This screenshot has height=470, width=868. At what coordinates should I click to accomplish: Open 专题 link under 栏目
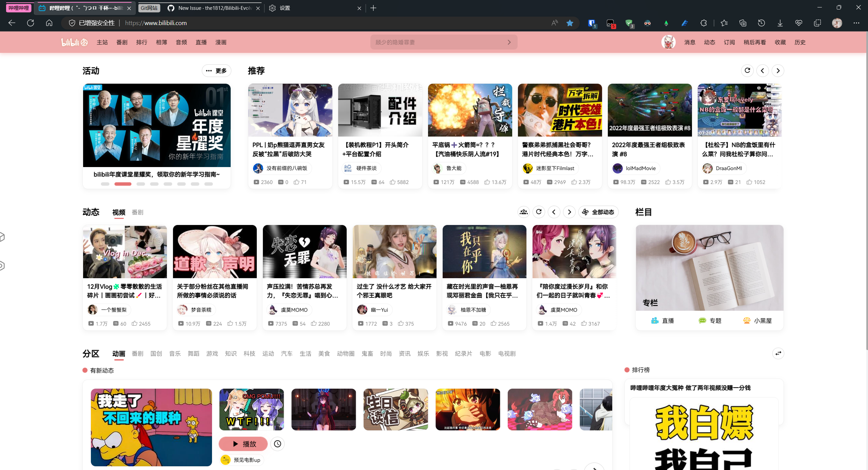pyautogui.click(x=710, y=320)
